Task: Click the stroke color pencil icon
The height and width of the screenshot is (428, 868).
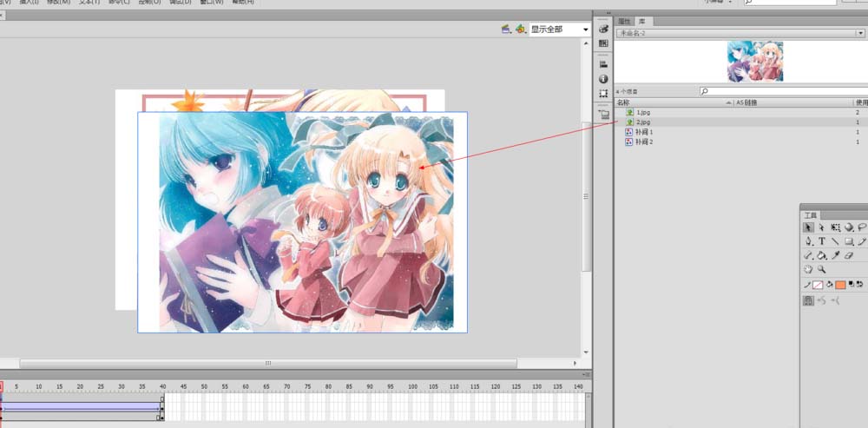Action: [x=807, y=285]
